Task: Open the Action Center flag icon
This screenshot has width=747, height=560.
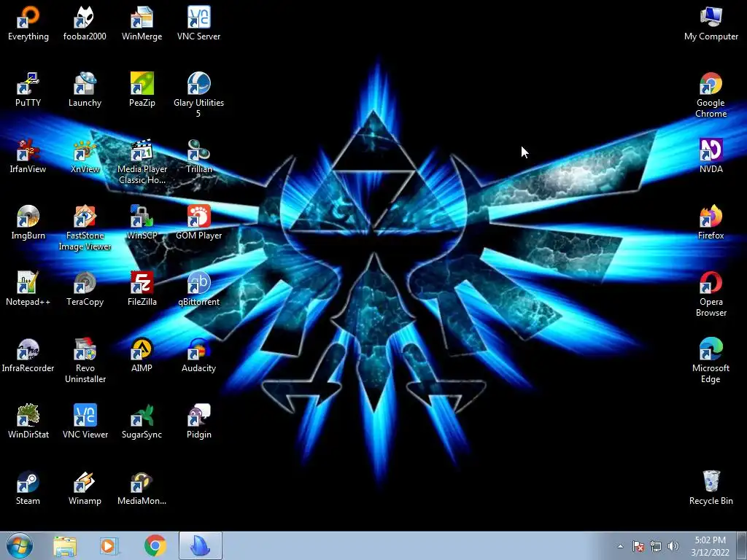Action: 638,546
